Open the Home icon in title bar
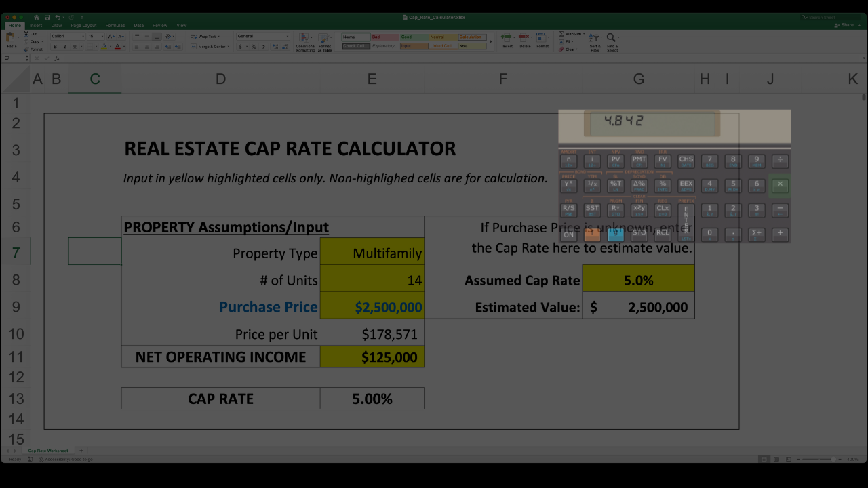 (37, 18)
